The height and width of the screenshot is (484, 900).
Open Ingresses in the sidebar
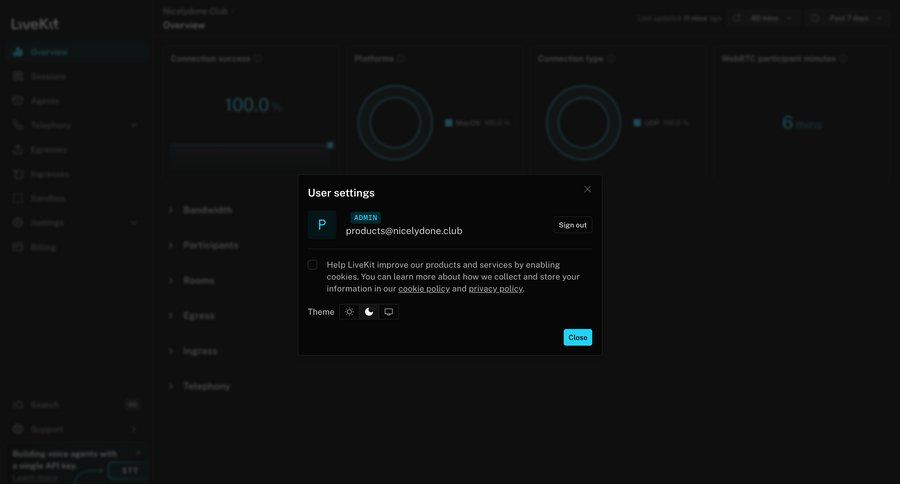[x=75, y=174]
